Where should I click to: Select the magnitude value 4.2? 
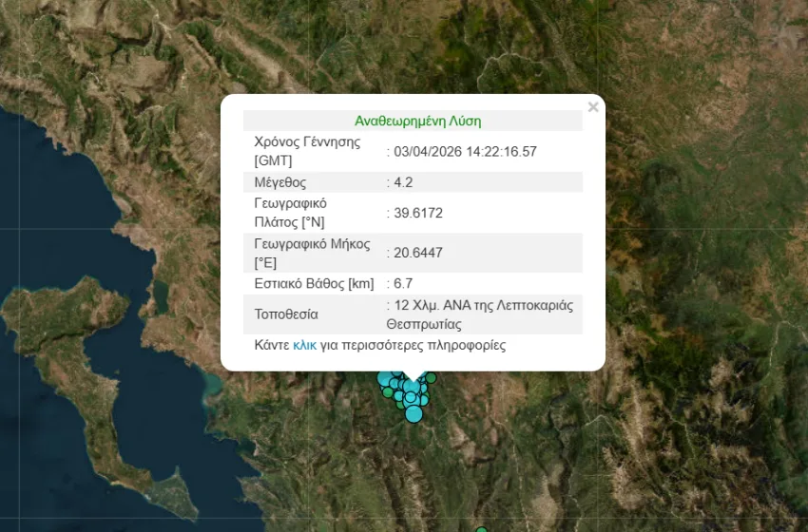click(403, 182)
